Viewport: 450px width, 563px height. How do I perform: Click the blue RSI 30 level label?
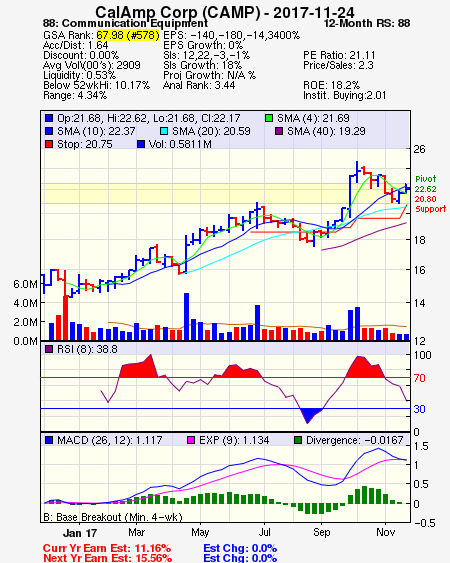[419, 409]
